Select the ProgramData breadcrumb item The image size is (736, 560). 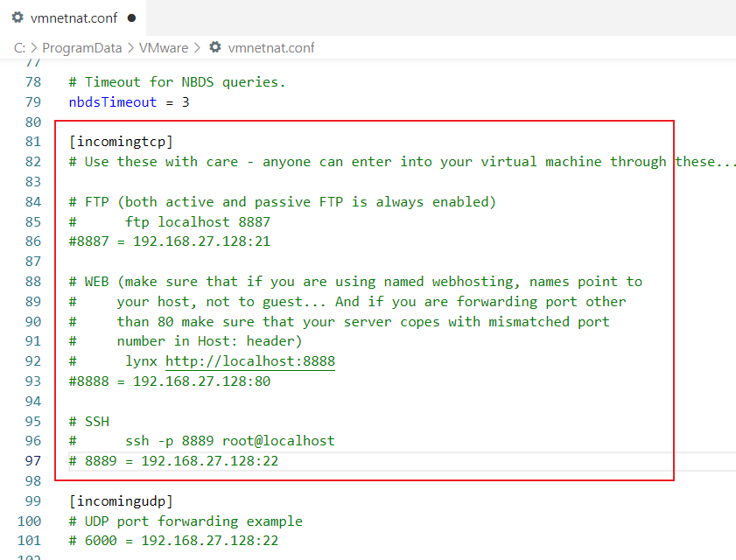tap(82, 47)
